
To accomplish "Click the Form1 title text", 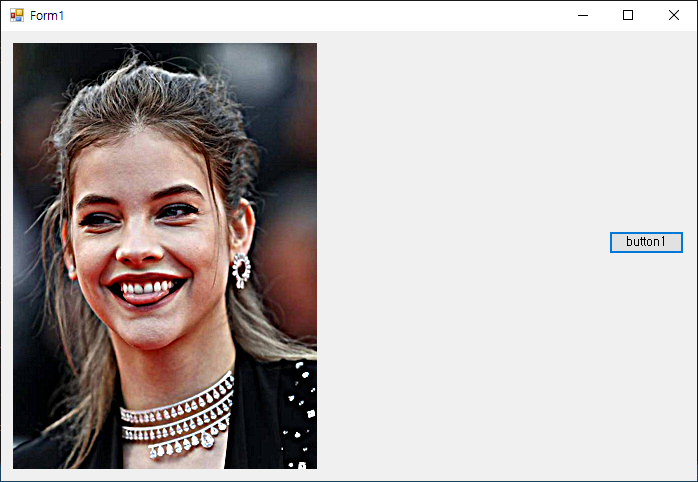I will coord(47,16).
